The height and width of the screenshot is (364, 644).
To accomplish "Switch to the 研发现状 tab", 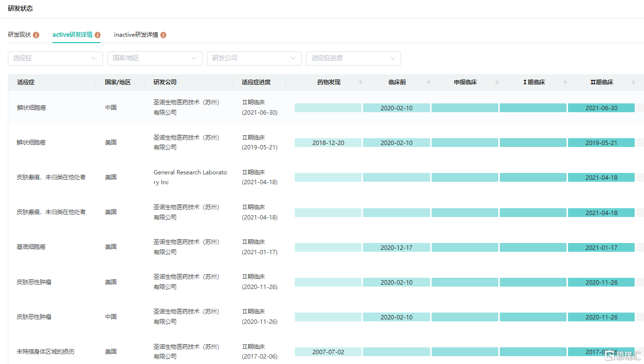I will coord(20,35).
